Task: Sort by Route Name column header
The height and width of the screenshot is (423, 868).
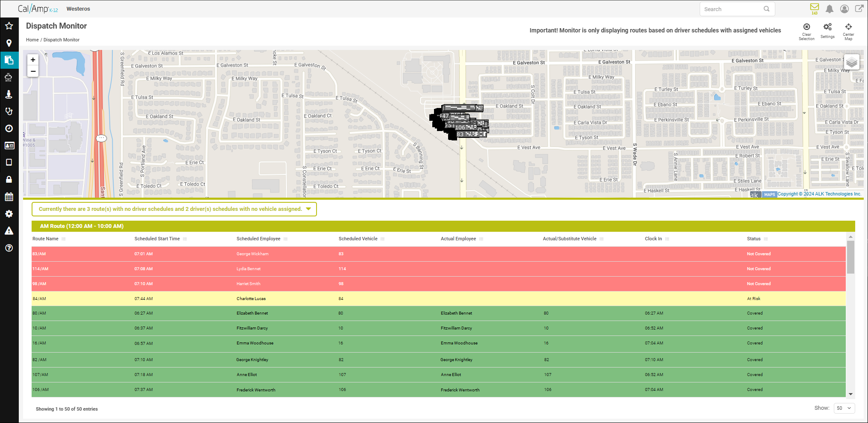Action: coord(45,239)
